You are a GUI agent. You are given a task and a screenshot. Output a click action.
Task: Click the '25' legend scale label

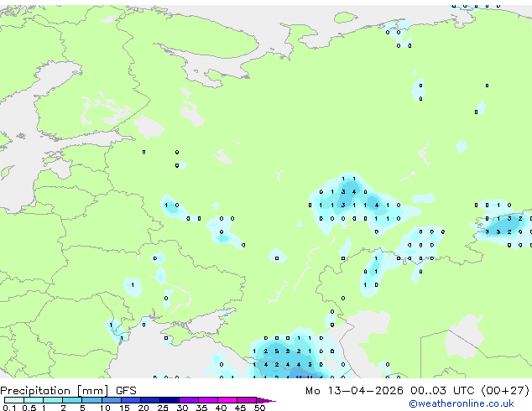163,408
